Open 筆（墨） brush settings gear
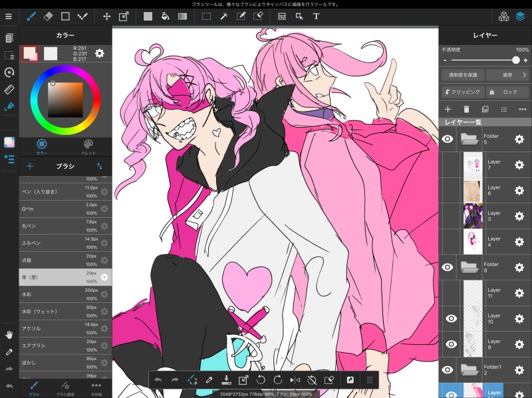 click(x=104, y=277)
